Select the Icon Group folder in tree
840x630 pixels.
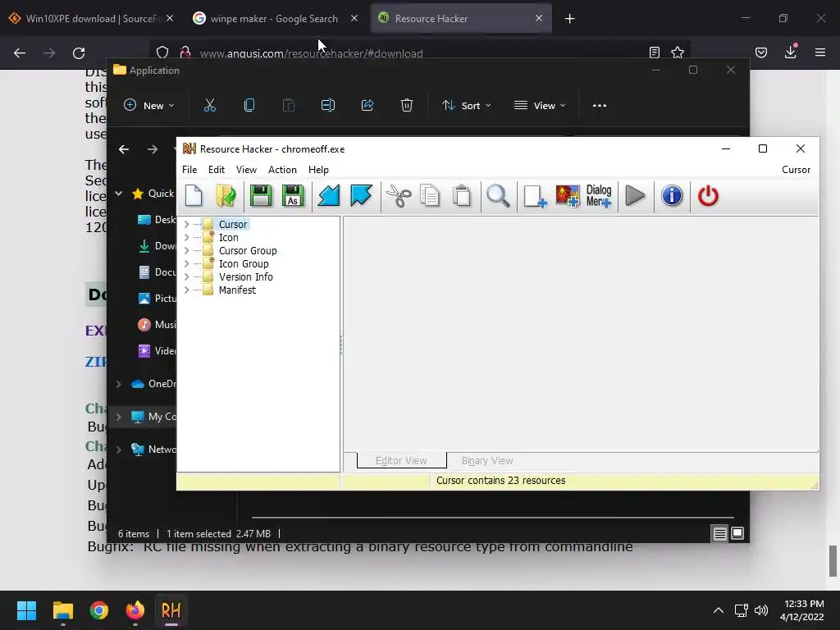tap(243, 263)
